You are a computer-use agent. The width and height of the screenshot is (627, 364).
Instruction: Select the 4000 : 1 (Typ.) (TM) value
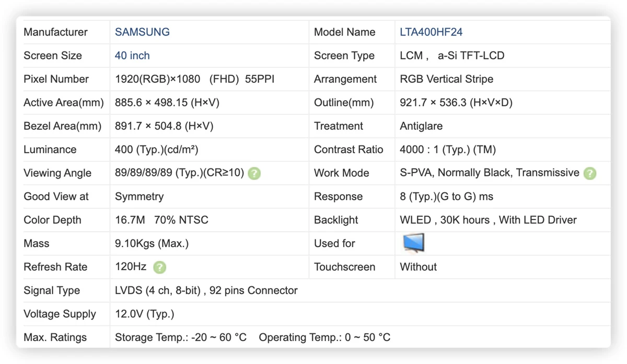(x=448, y=149)
